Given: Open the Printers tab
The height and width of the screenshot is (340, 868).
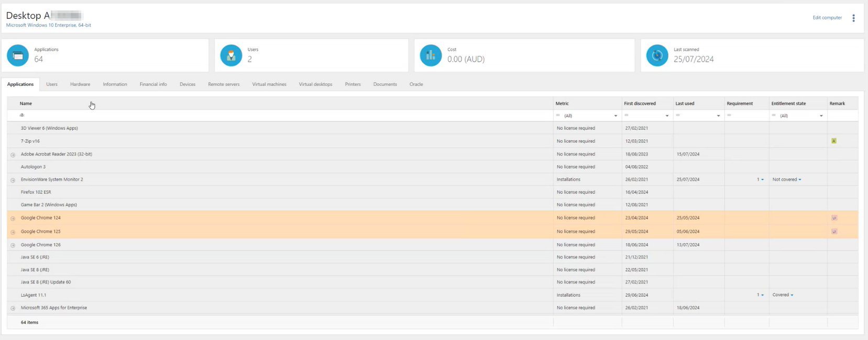Looking at the screenshot, I should click(x=353, y=84).
